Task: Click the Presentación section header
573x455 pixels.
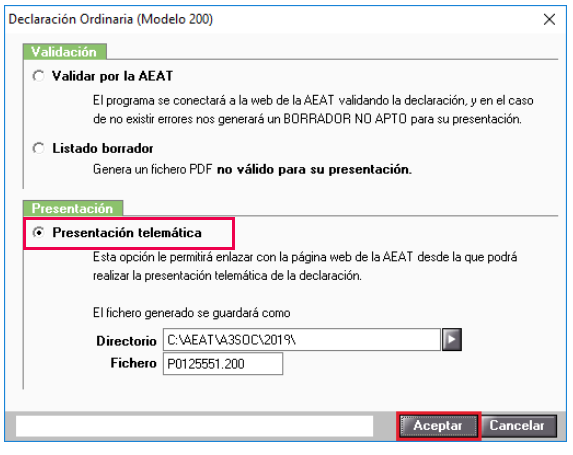Action: (x=73, y=208)
